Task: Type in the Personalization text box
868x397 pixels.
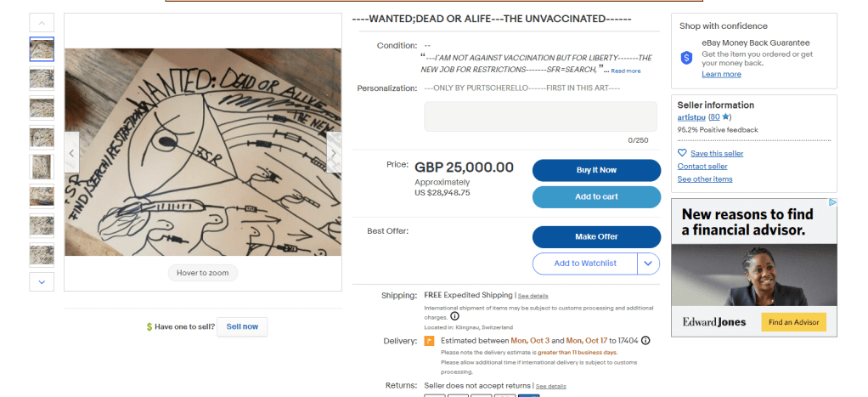Action: click(x=540, y=116)
